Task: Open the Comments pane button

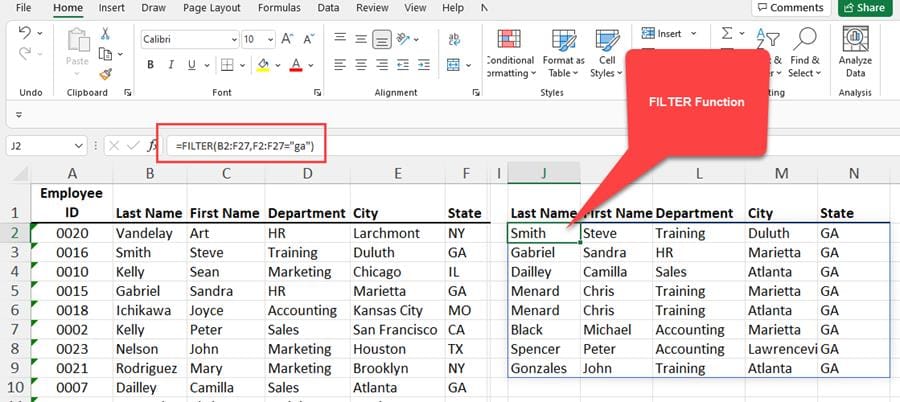Action: coord(790,7)
